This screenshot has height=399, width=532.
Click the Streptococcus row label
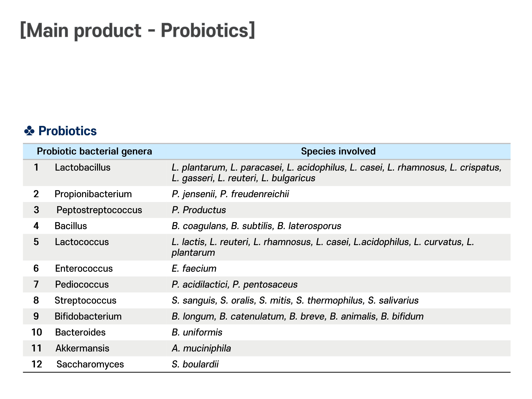[x=85, y=301]
